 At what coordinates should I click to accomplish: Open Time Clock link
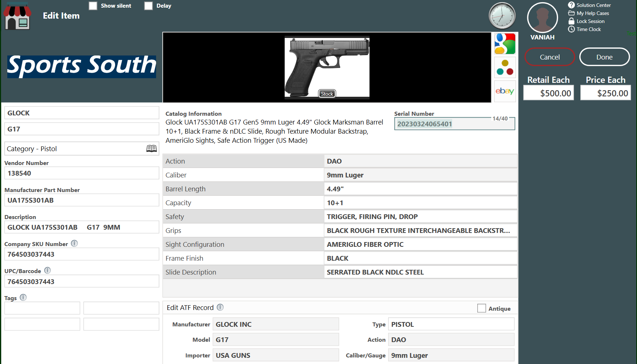coord(589,29)
